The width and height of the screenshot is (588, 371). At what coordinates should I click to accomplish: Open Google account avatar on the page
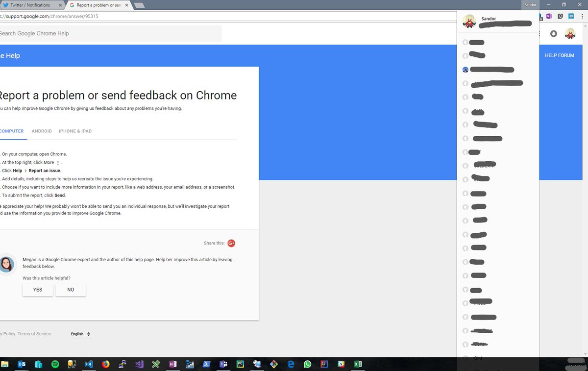[570, 33]
